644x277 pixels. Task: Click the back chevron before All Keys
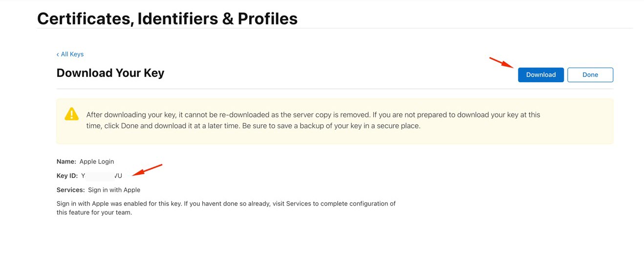click(x=58, y=54)
